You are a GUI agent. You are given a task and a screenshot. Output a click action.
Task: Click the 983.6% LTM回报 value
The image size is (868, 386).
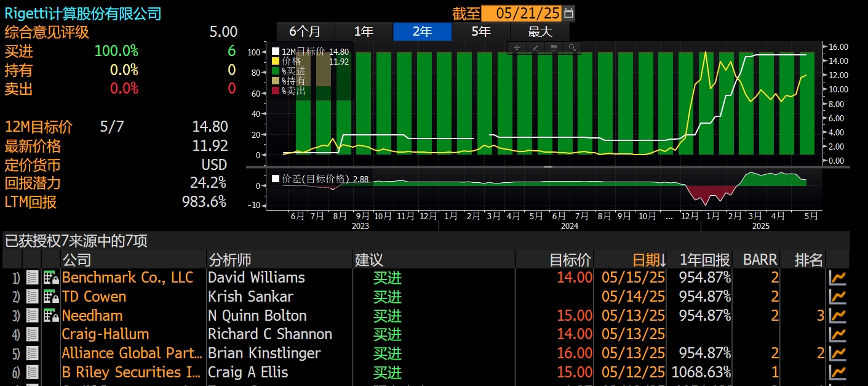tap(204, 202)
